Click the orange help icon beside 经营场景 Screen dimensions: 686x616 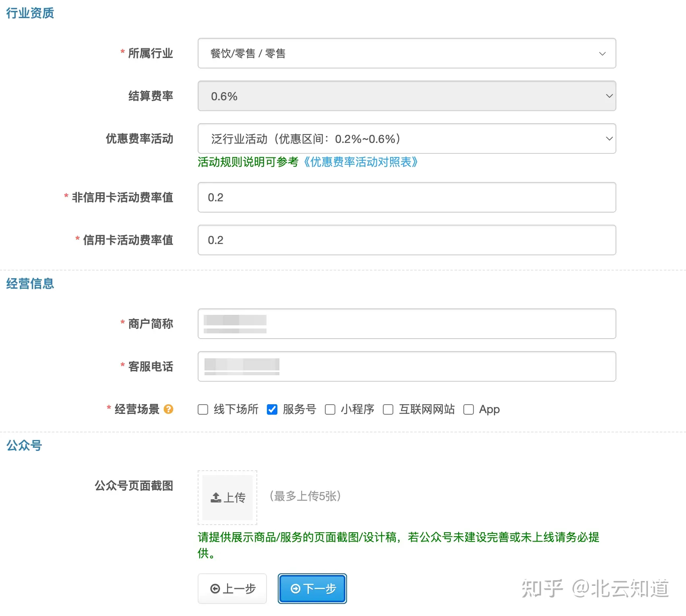pyautogui.click(x=169, y=409)
